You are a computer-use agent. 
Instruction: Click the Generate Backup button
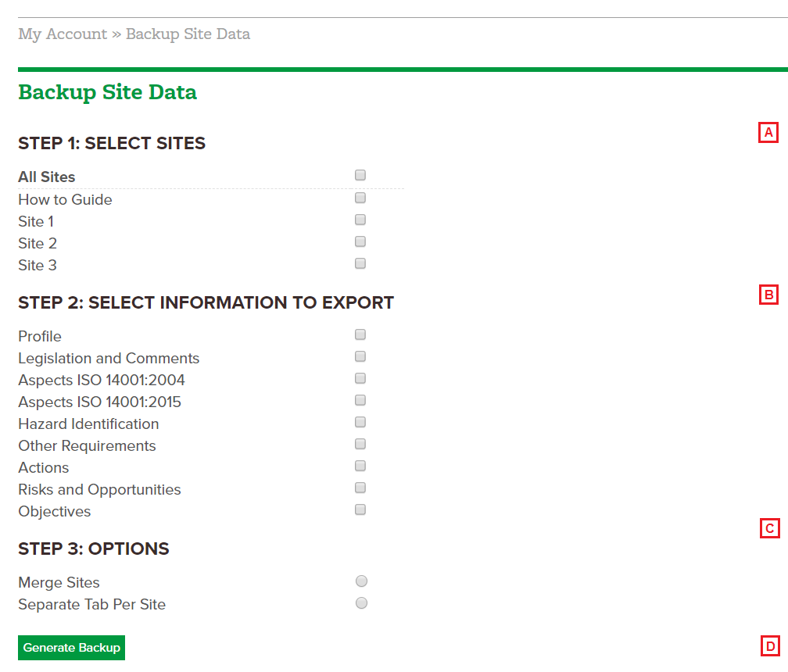(71, 648)
